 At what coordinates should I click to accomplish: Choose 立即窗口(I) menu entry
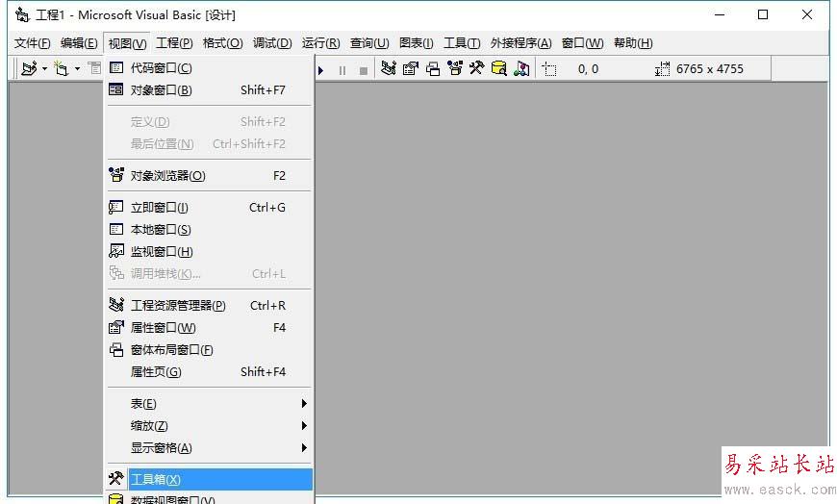(209, 207)
